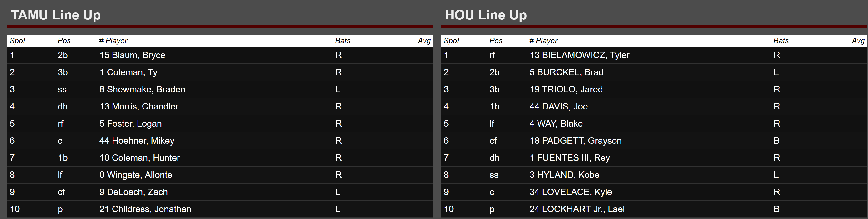Select Morris, Chandler designated hitter row
Viewport: 868px width, 219px height.
click(x=220, y=106)
